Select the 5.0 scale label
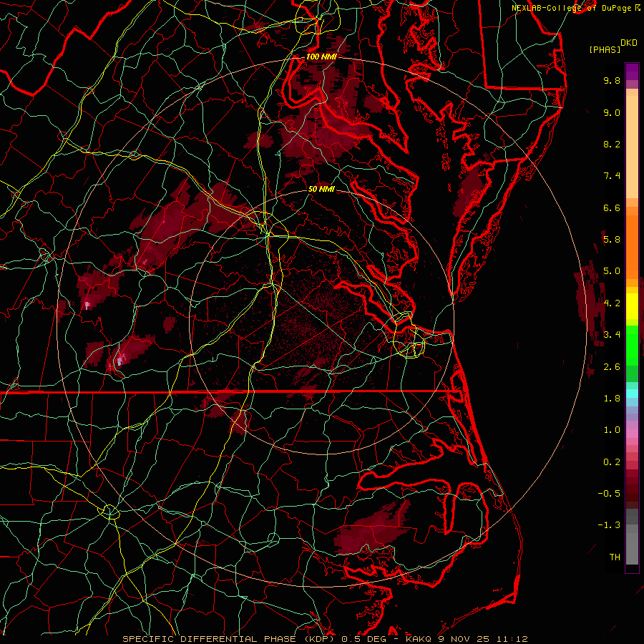 pyautogui.click(x=612, y=271)
